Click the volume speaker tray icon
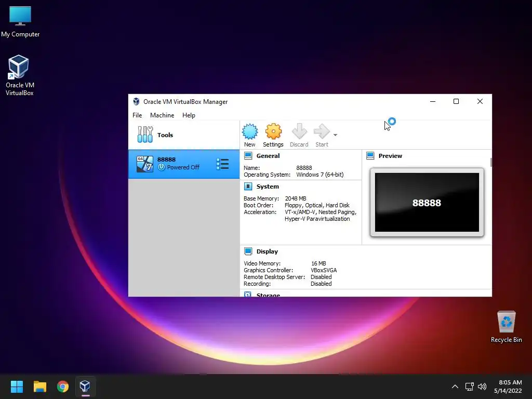This screenshot has width=532, height=399. 482,387
